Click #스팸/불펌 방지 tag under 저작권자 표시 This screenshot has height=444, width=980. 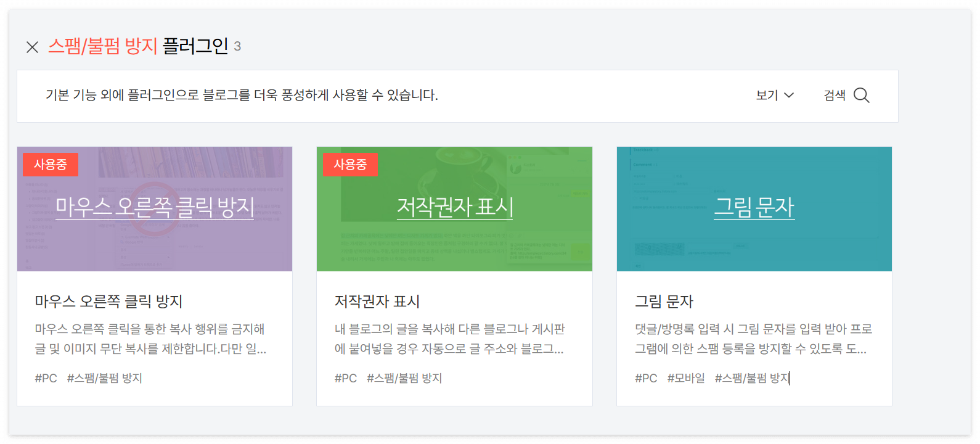pos(404,378)
